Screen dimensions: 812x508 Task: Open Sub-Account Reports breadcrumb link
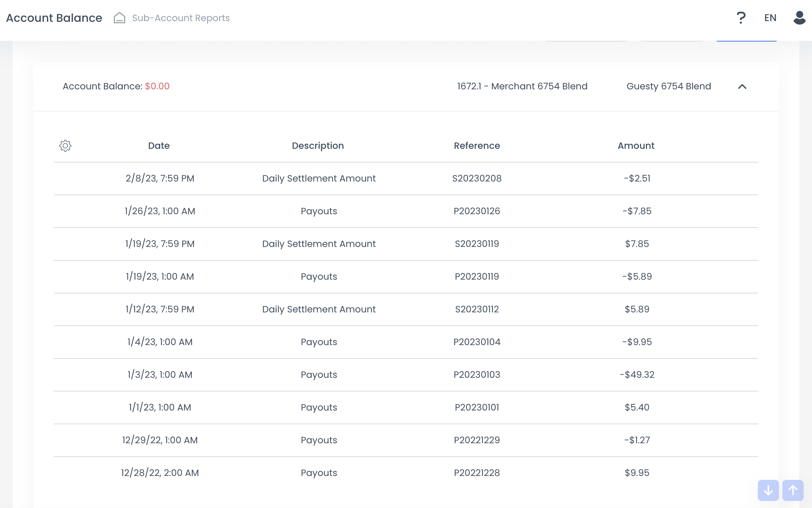coord(180,18)
